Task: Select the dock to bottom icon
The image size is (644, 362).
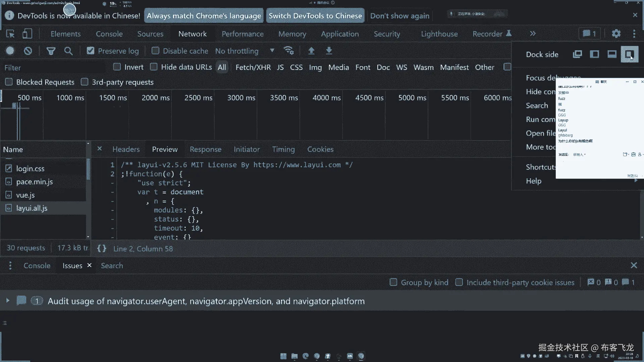Action: click(612, 54)
